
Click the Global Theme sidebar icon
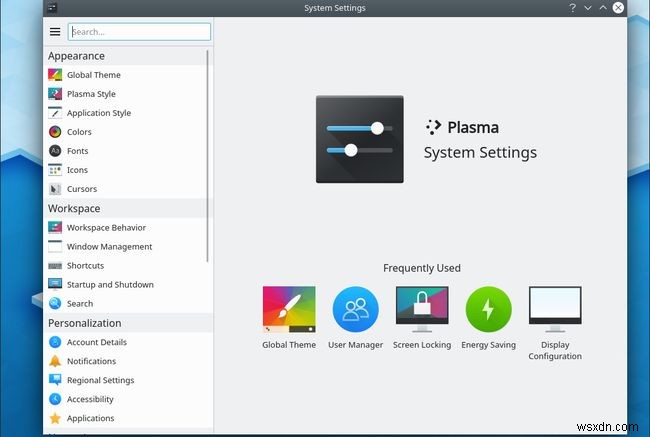(55, 75)
